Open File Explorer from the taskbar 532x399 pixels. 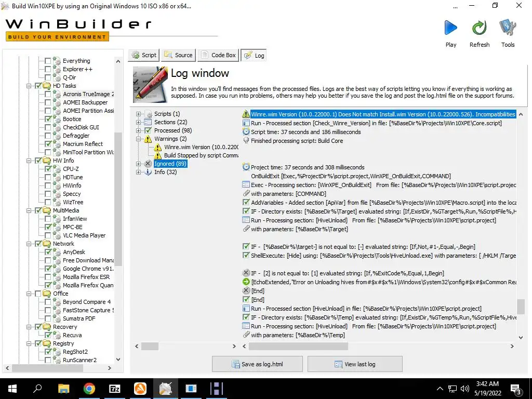coord(63,389)
